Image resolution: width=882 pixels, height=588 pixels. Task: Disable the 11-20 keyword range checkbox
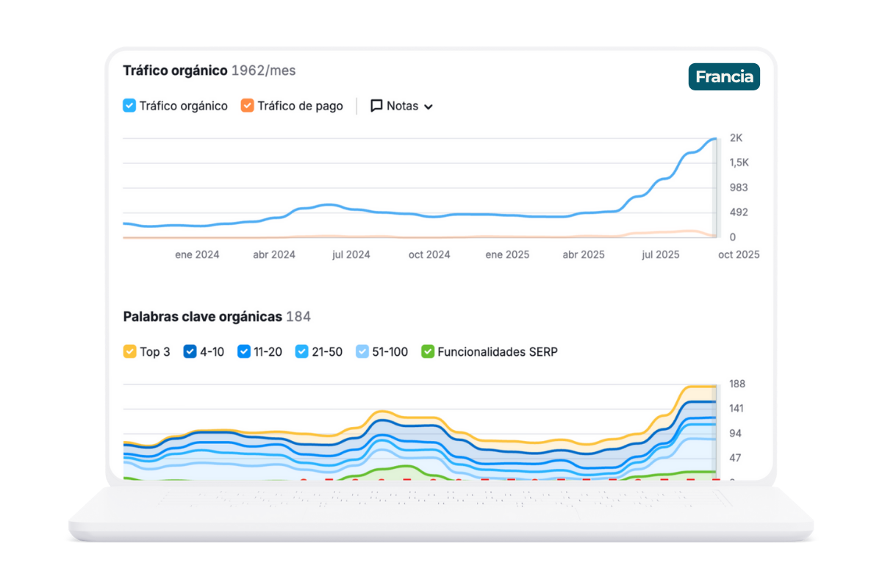click(x=244, y=351)
